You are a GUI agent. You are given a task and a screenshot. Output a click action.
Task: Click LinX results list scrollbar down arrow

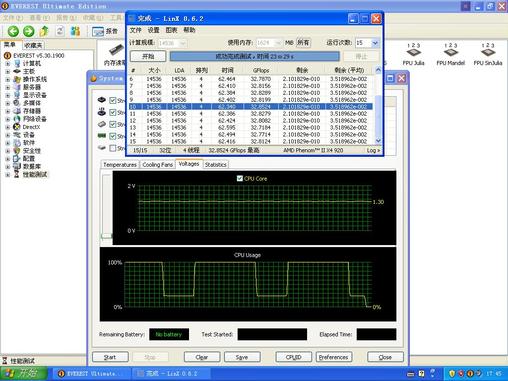[378, 141]
